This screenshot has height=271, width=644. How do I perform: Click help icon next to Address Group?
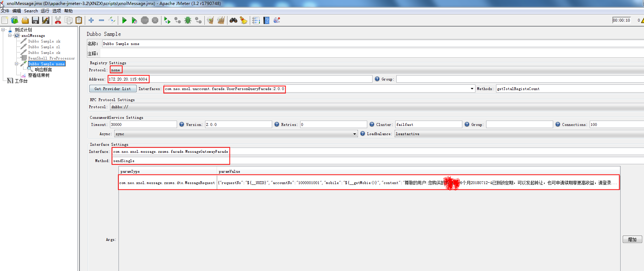[377, 79]
